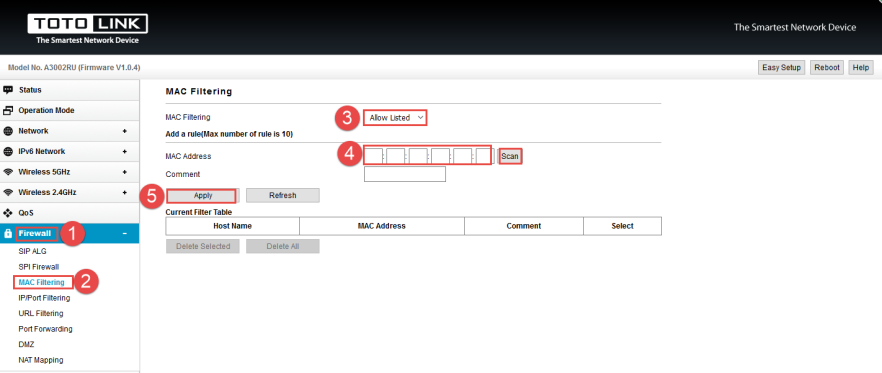Click the Reboot button

pos(827,68)
